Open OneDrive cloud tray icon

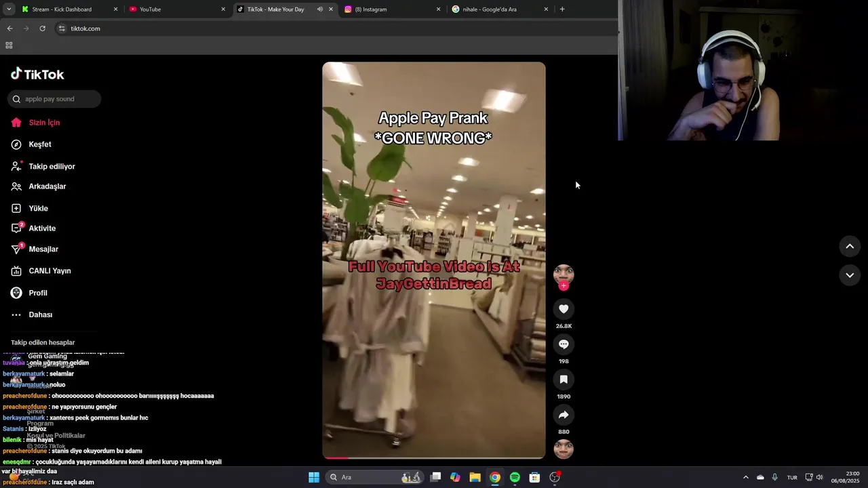pos(760,477)
